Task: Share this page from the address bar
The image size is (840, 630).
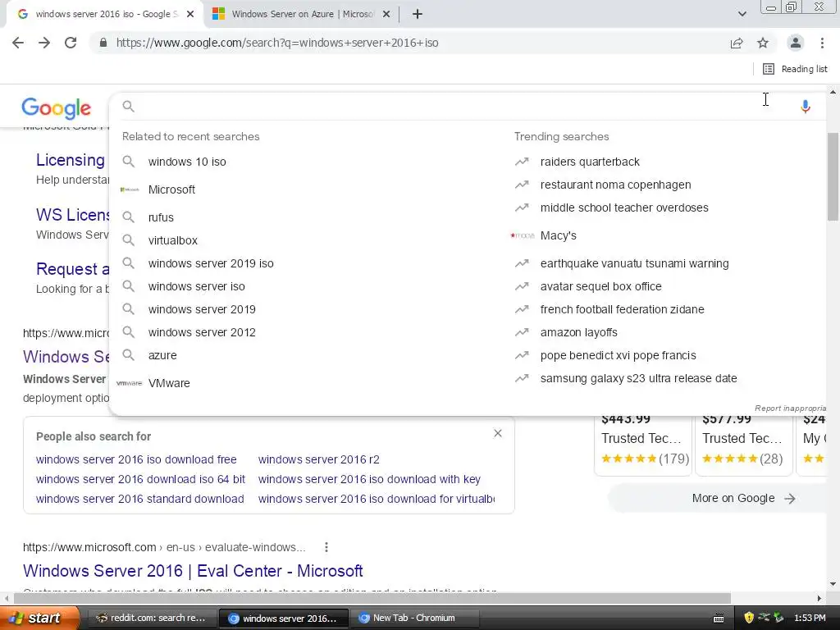Action: point(737,43)
